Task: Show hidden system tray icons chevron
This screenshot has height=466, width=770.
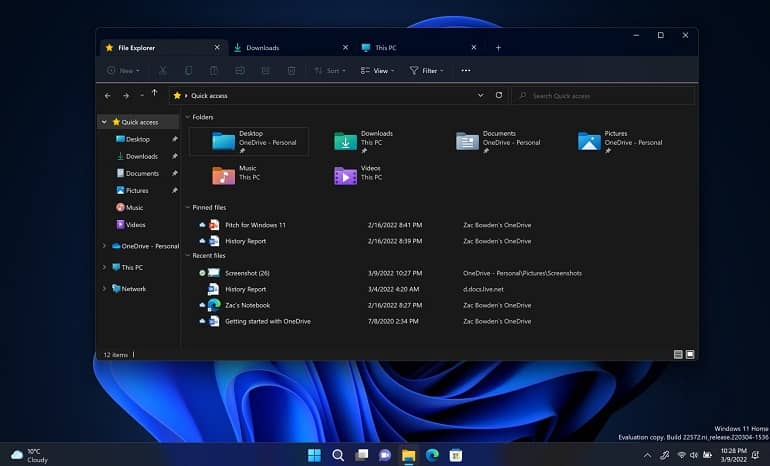Action: 647,455
